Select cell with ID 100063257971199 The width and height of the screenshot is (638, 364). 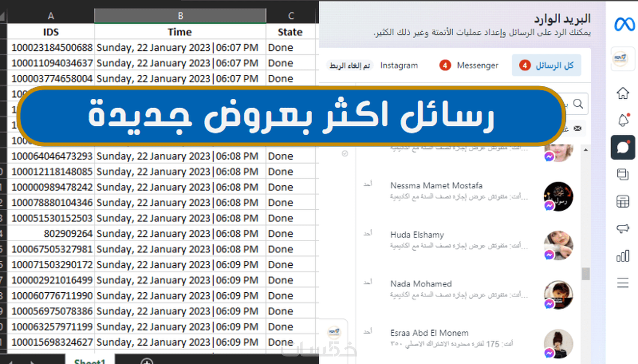(x=51, y=326)
